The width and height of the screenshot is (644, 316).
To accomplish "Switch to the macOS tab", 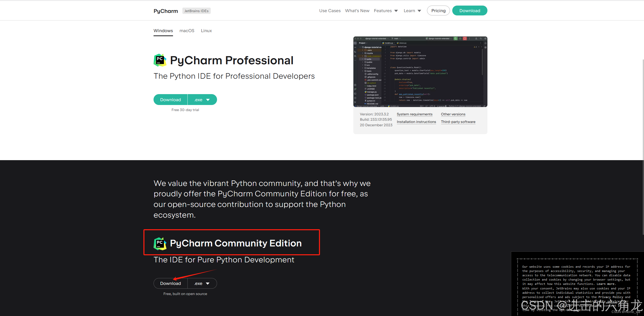I will click(x=187, y=31).
